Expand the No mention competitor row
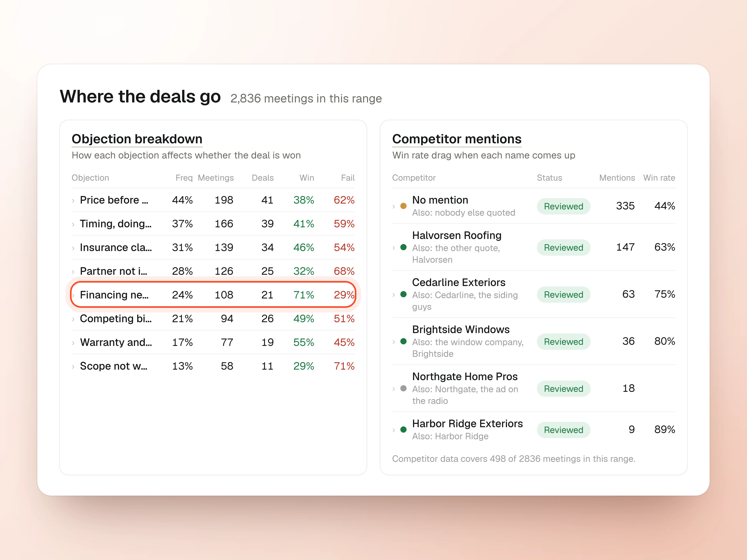747x560 pixels. [x=393, y=206]
